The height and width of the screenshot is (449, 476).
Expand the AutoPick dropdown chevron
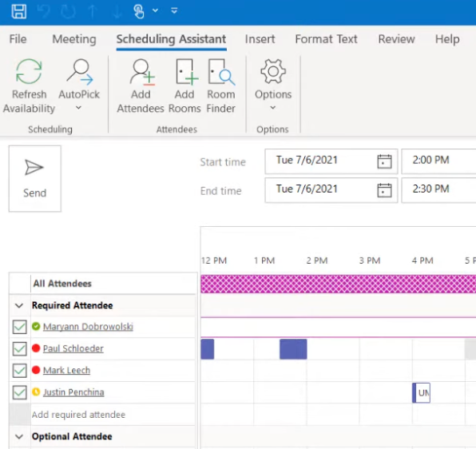click(78, 108)
